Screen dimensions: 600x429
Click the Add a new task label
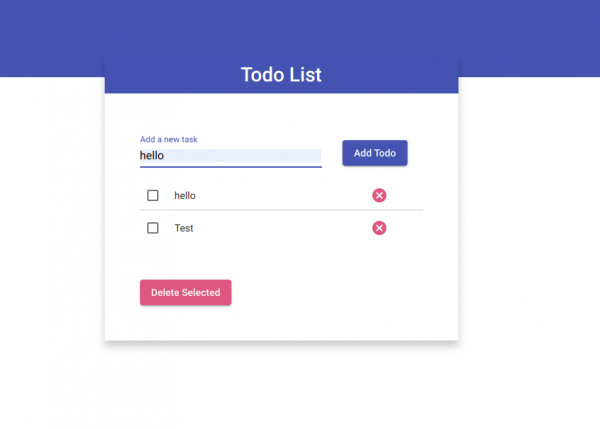[x=175, y=139]
